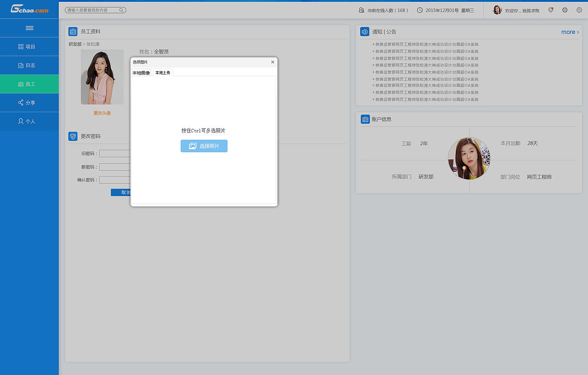Image resolution: width=588 pixels, height=375 pixels.
Task: Open notifications icon with red badge
Action: (x=551, y=10)
